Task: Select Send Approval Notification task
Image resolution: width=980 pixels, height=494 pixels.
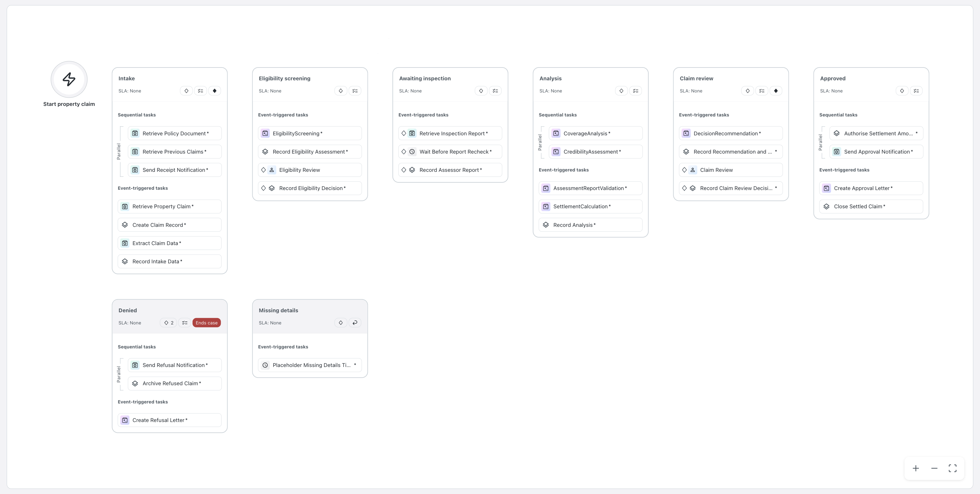Action: (x=876, y=151)
